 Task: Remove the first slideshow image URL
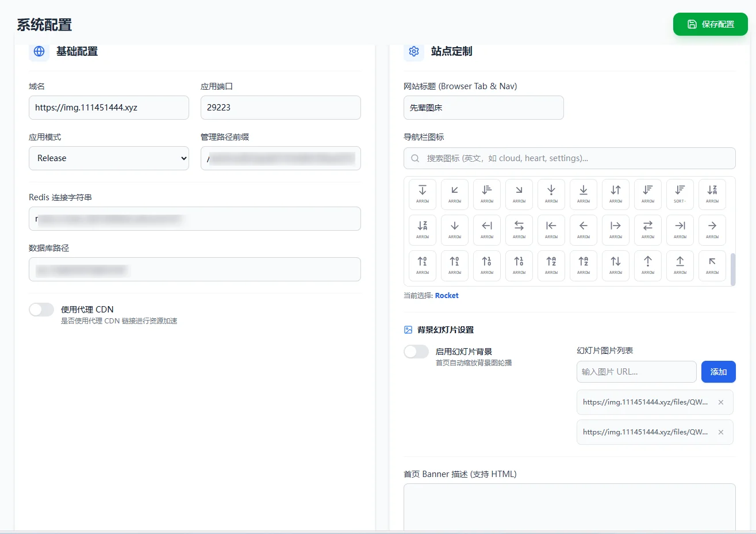point(721,402)
